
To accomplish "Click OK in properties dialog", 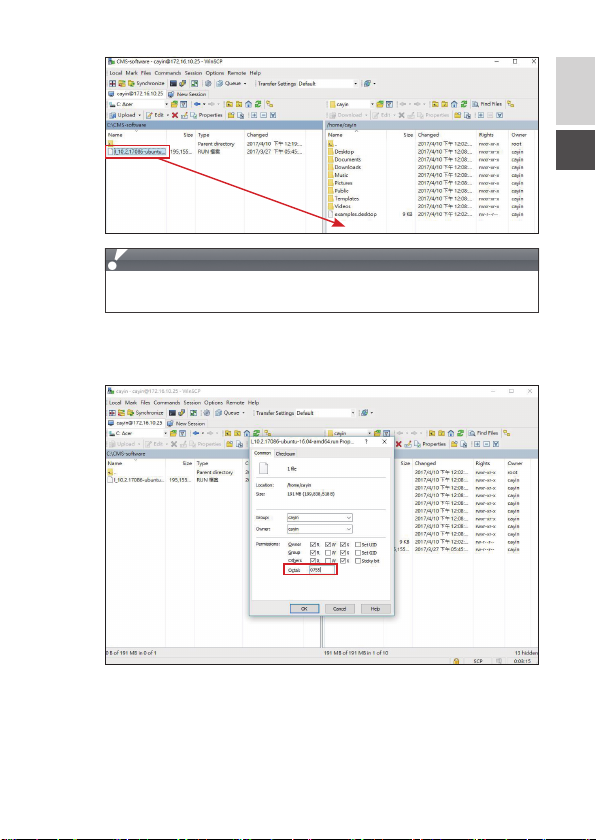I will pos(304,609).
